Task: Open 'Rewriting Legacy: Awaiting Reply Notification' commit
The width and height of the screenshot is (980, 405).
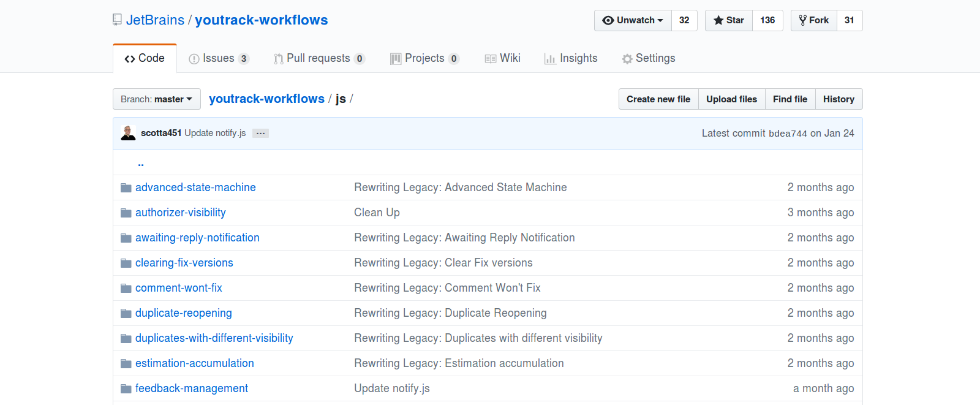Action: (464, 238)
